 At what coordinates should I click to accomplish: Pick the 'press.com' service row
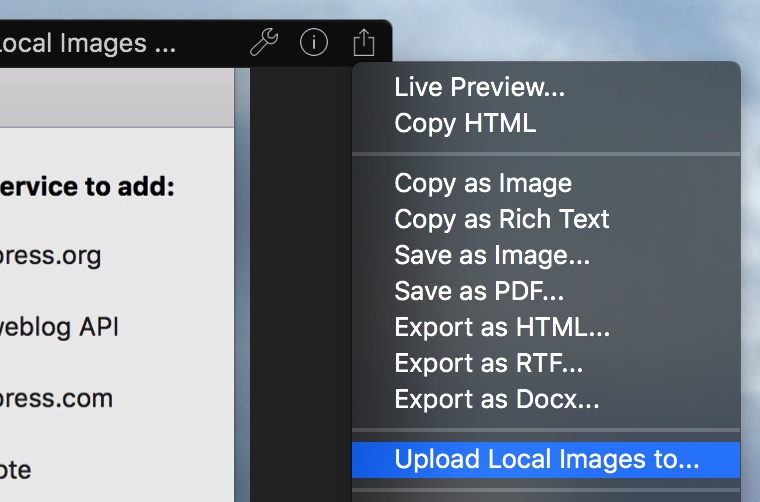(56, 398)
